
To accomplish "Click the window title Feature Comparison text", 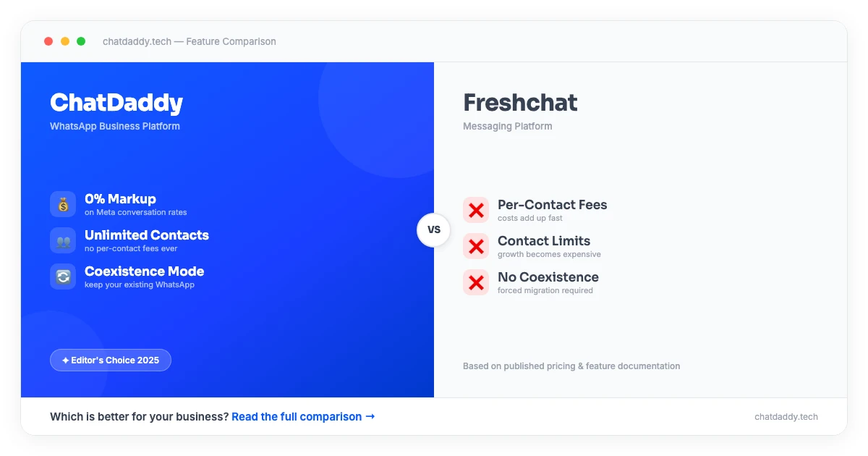I will point(231,41).
